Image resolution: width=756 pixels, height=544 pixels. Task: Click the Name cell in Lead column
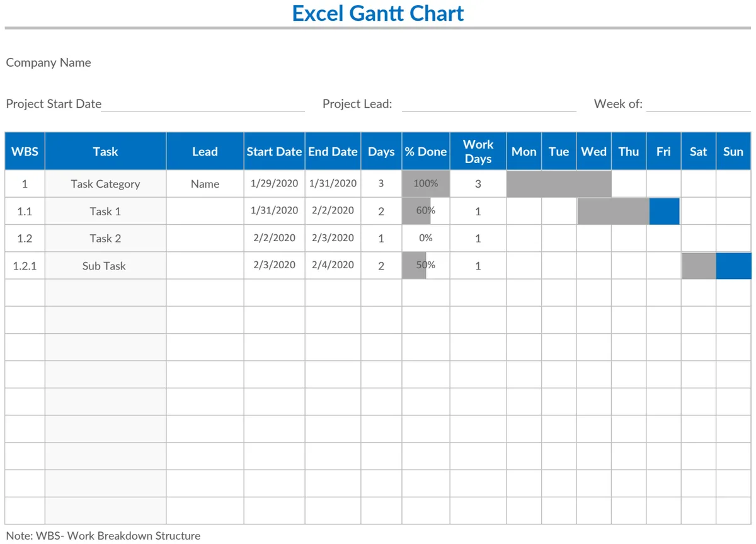(205, 184)
